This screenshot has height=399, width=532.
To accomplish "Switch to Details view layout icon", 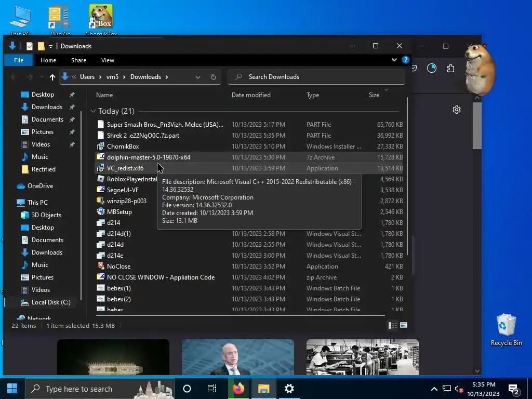I will click(x=393, y=325).
